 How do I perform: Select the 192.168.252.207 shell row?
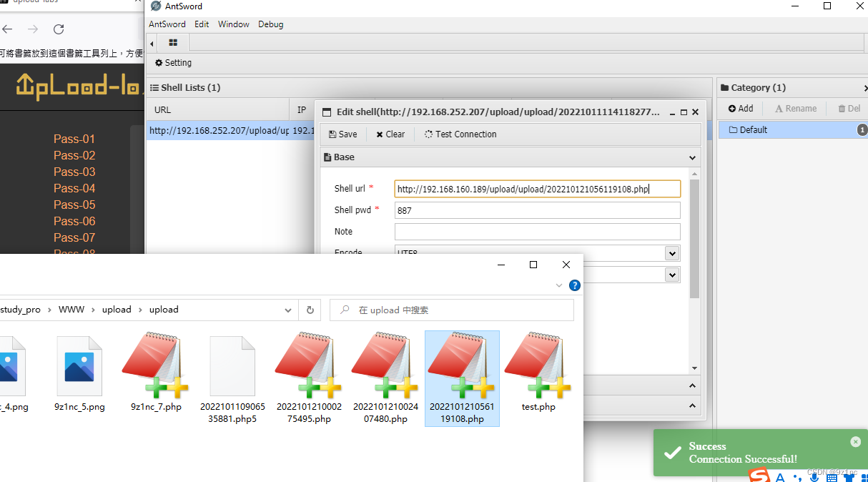(x=230, y=131)
